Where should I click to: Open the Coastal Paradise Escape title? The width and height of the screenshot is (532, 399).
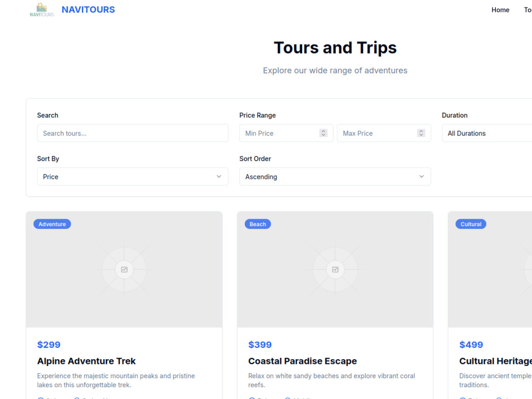coord(302,361)
